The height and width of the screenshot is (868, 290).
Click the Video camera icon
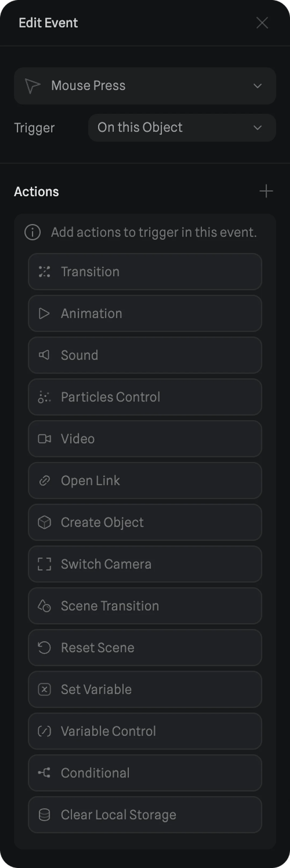(45, 439)
